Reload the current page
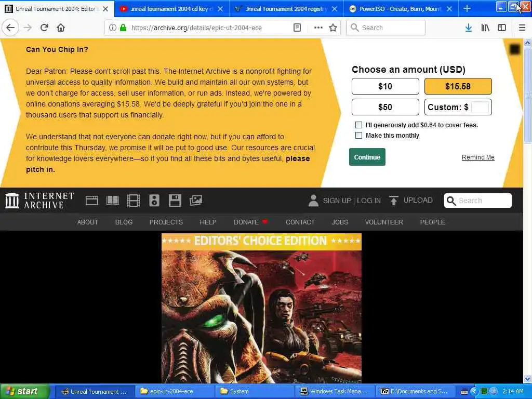Image resolution: width=532 pixels, height=399 pixels. (x=44, y=28)
